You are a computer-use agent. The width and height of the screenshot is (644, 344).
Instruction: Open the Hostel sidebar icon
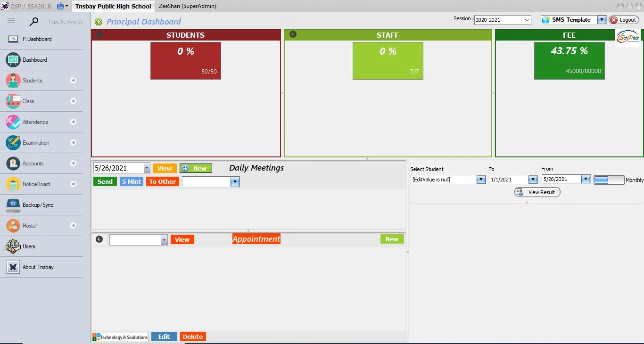pos(13,226)
